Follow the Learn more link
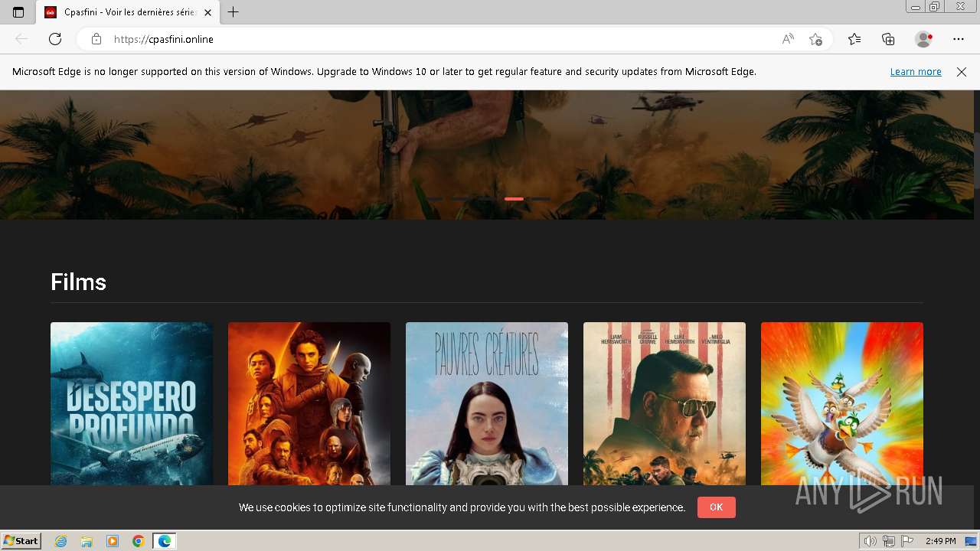 click(x=916, y=72)
